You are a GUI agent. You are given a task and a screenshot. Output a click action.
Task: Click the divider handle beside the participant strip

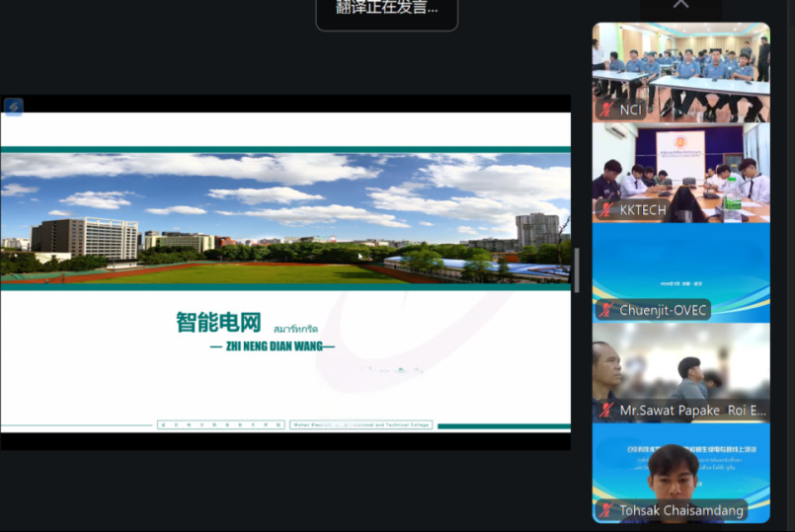tap(577, 270)
